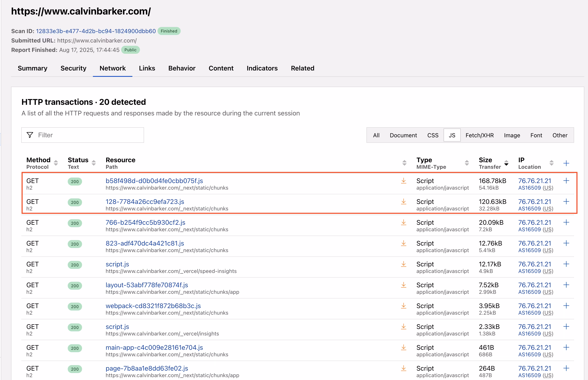Toggle the Image resource filter
This screenshot has height=380, width=588.
coord(512,135)
